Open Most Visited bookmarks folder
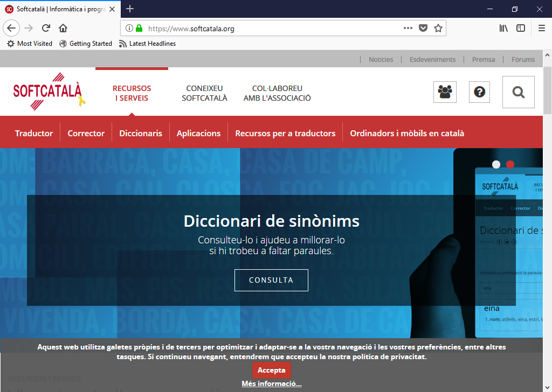Screen dimensions: 552x392 point(30,44)
